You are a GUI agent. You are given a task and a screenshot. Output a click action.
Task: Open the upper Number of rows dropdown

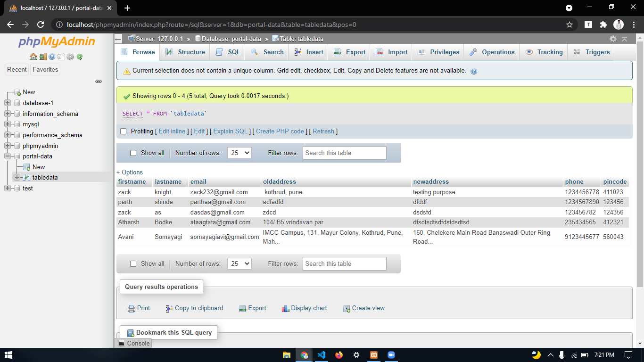click(x=239, y=153)
